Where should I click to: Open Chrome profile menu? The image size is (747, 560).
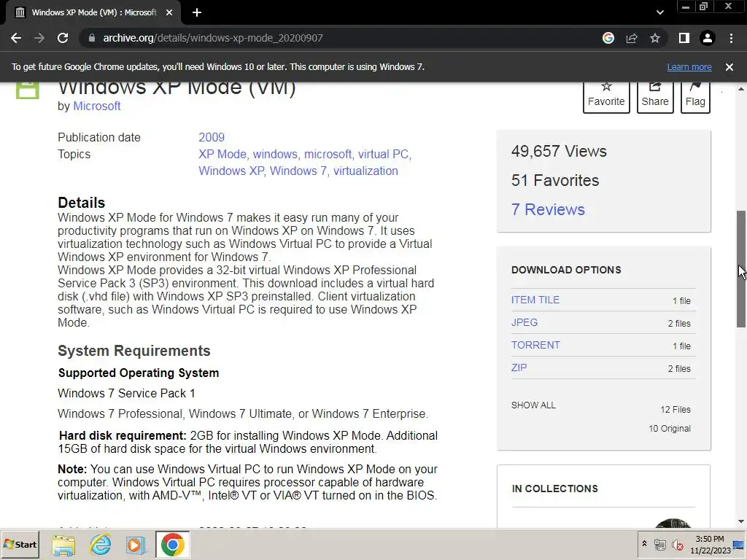(708, 38)
